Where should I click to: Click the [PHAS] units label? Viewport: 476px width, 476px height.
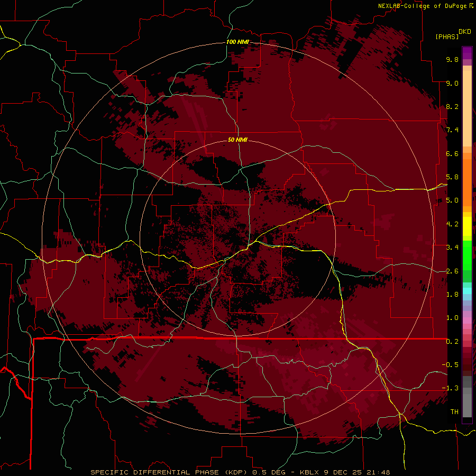point(447,36)
